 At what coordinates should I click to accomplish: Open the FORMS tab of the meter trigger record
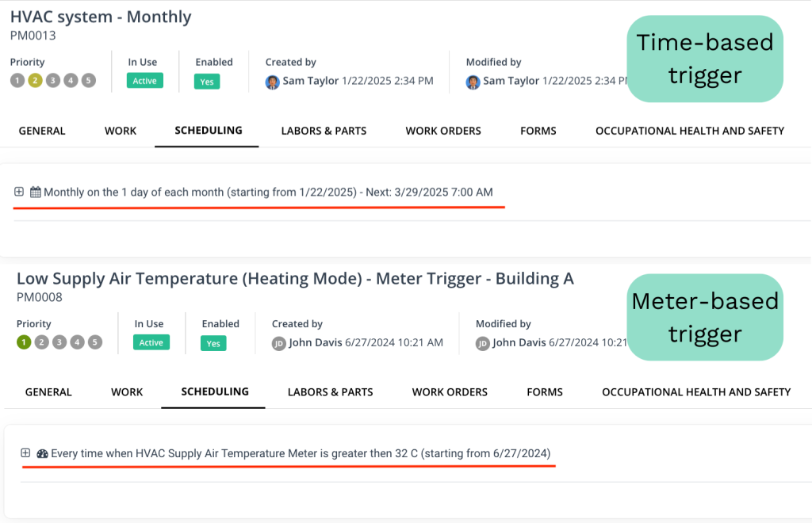coord(545,391)
